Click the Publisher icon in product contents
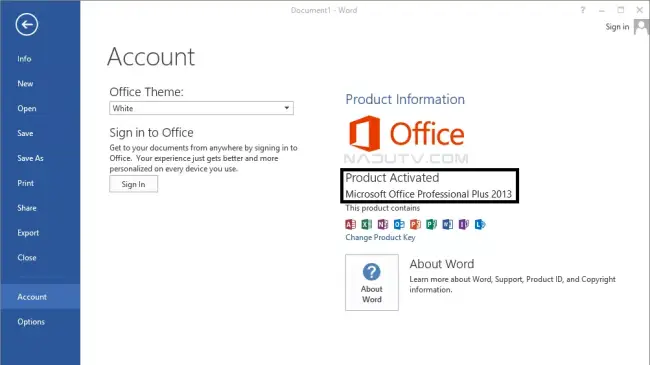Screen dimensions: 650x365 pyautogui.click(x=431, y=224)
